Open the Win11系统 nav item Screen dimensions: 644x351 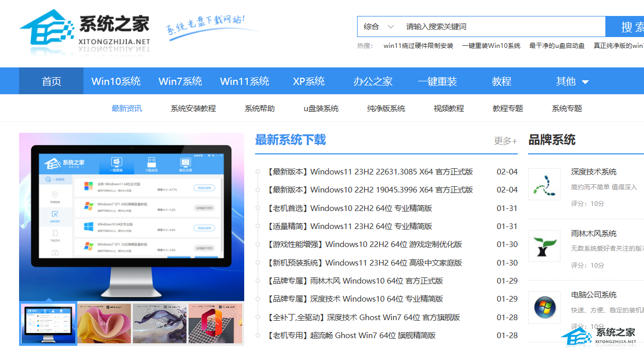click(x=245, y=81)
